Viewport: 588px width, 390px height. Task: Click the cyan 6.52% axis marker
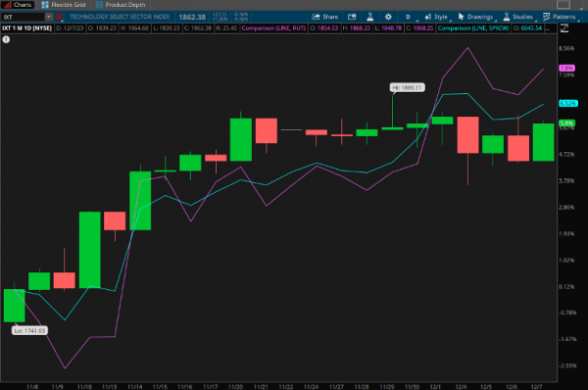tap(568, 103)
